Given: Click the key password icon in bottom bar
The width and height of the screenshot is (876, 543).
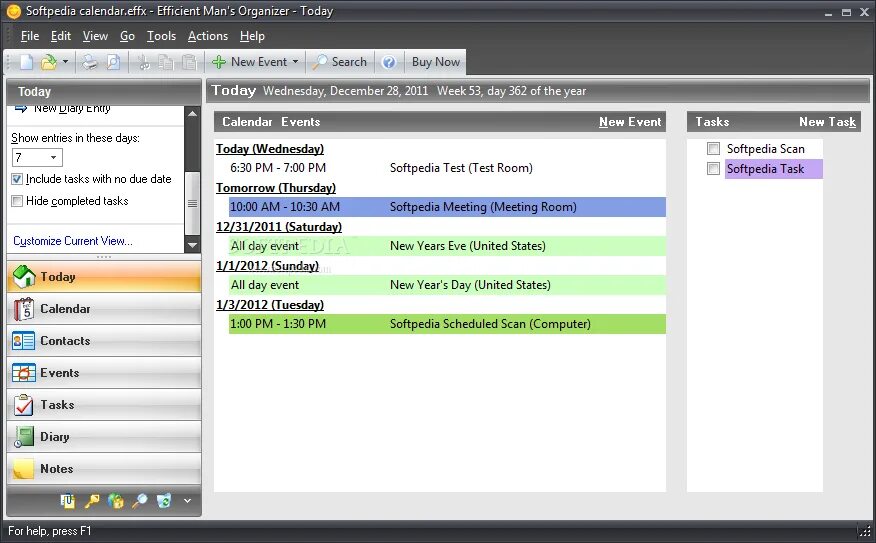Looking at the screenshot, I should 92,501.
